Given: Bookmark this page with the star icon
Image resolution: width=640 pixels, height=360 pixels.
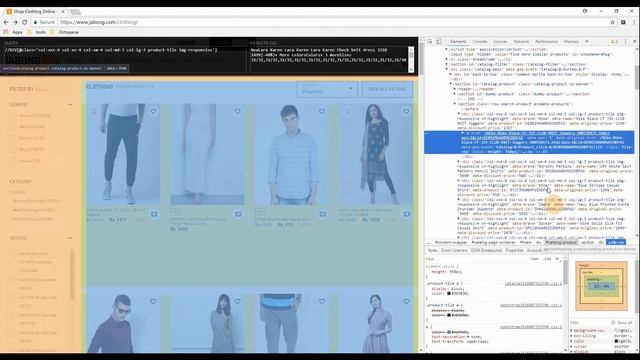Looking at the screenshot, I should click(612, 22).
